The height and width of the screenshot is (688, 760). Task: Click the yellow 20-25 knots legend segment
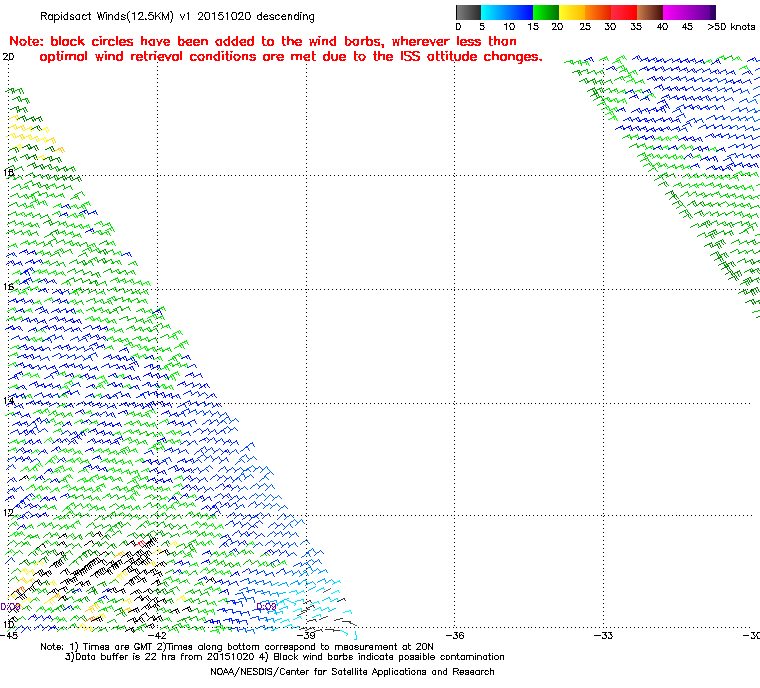point(572,12)
